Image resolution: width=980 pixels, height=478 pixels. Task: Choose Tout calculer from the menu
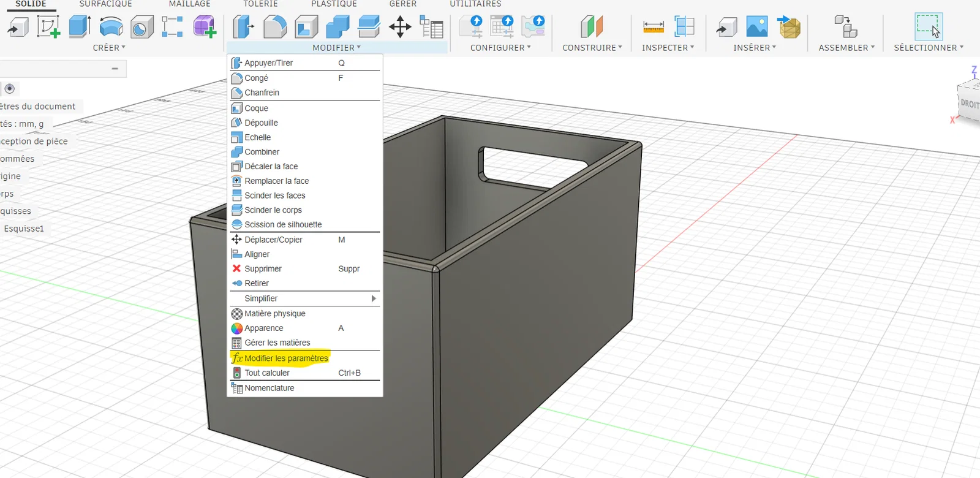pyautogui.click(x=305, y=373)
